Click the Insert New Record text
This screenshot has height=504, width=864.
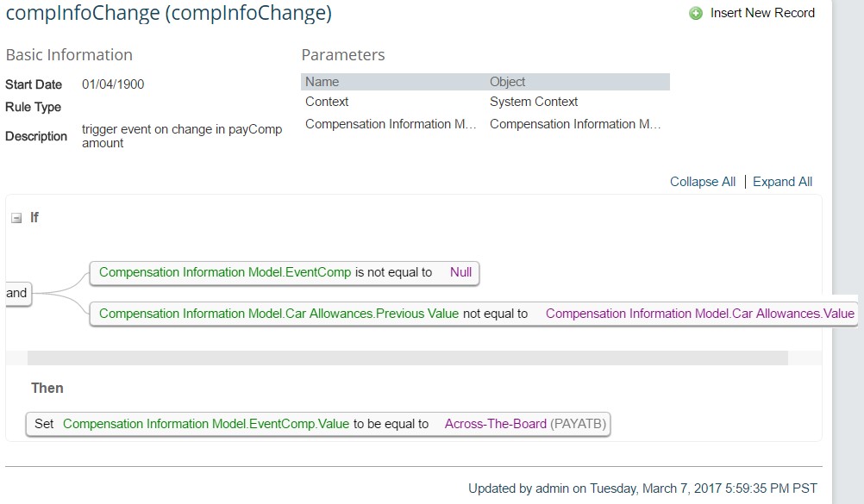point(762,13)
